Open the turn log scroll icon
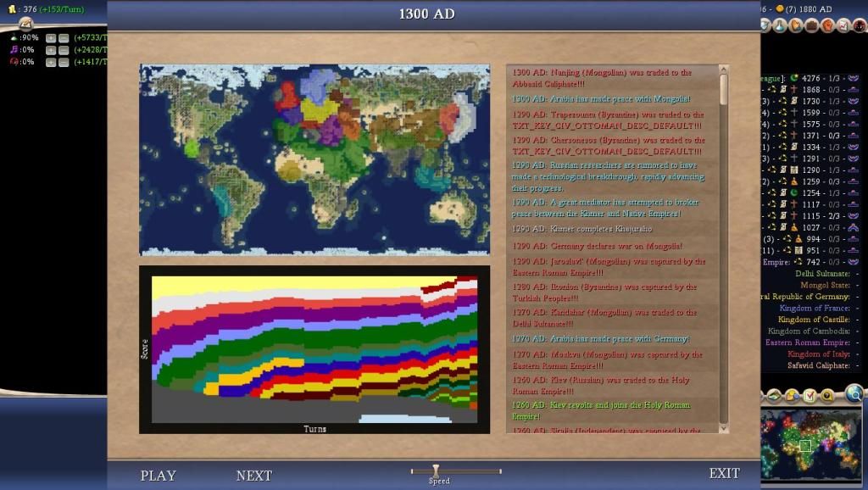 pos(25,23)
